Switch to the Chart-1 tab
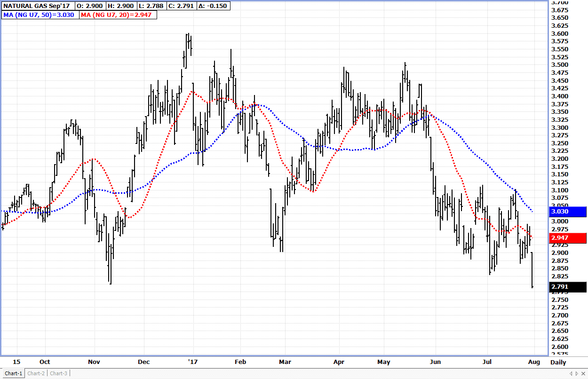This screenshot has width=588, height=379. [13, 373]
